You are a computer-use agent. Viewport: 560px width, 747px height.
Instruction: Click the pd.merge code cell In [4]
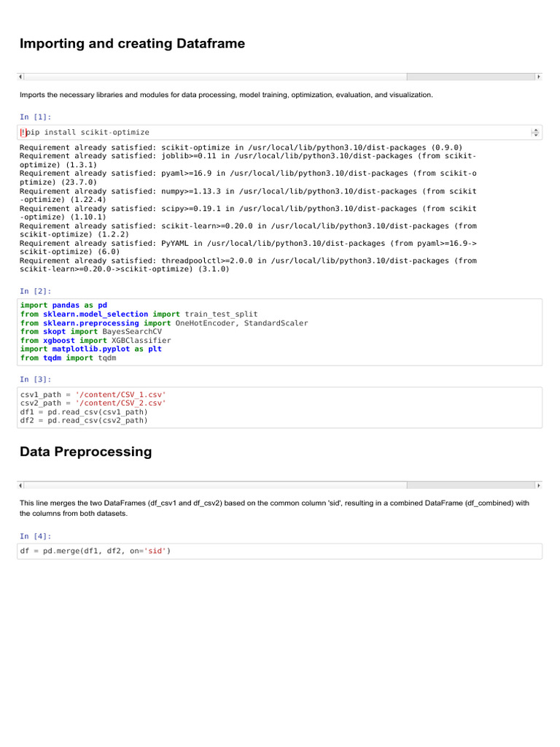[x=279, y=551]
